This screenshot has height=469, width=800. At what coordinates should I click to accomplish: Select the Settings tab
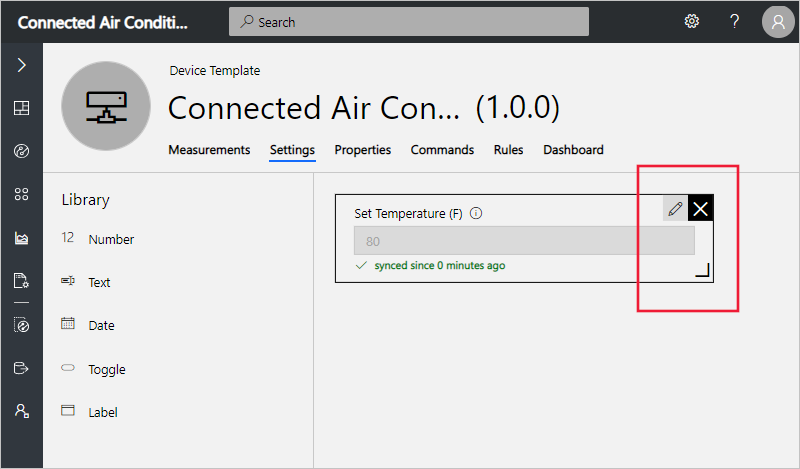click(292, 150)
